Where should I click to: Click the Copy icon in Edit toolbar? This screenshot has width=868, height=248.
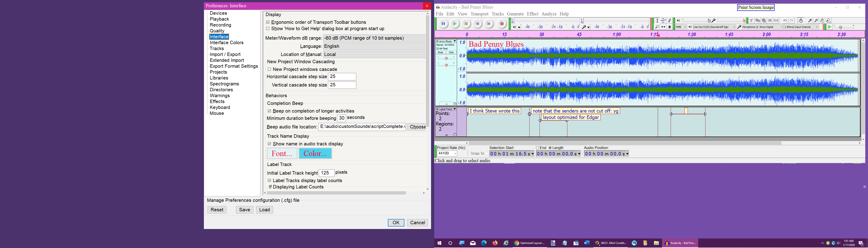[757, 21]
